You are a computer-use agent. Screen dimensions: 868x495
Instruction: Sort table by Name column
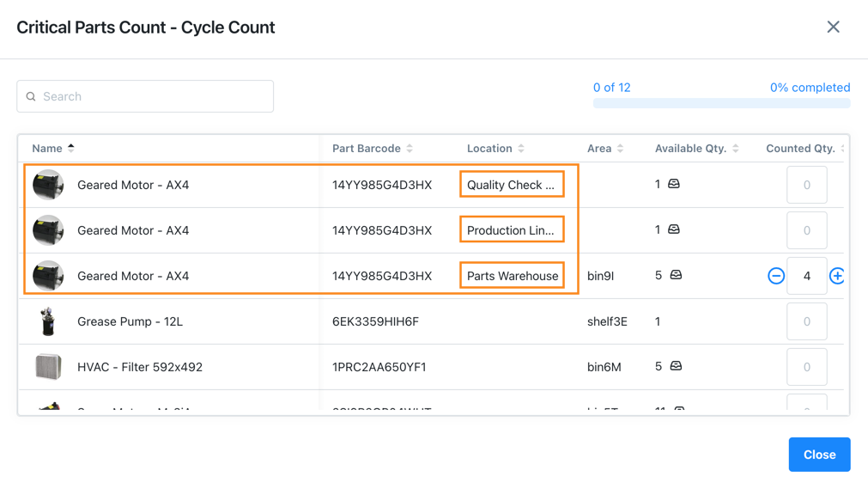point(52,148)
